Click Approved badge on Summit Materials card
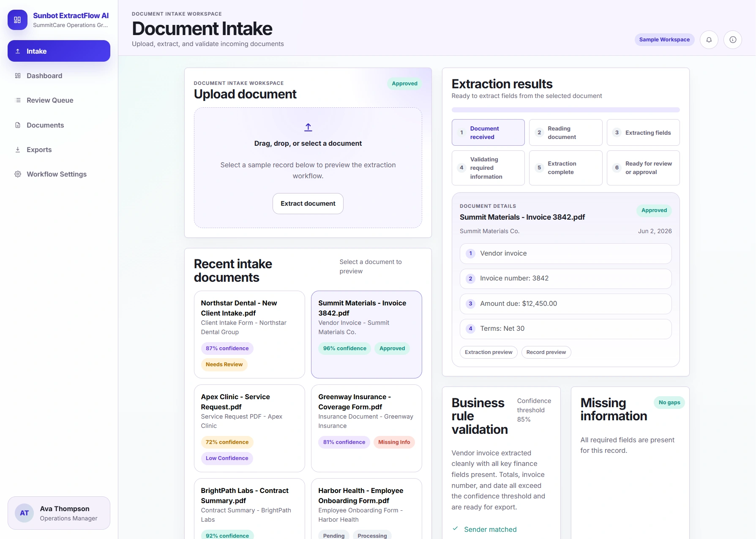The width and height of the screenshot is (756, 539). [x=392, y=348]
